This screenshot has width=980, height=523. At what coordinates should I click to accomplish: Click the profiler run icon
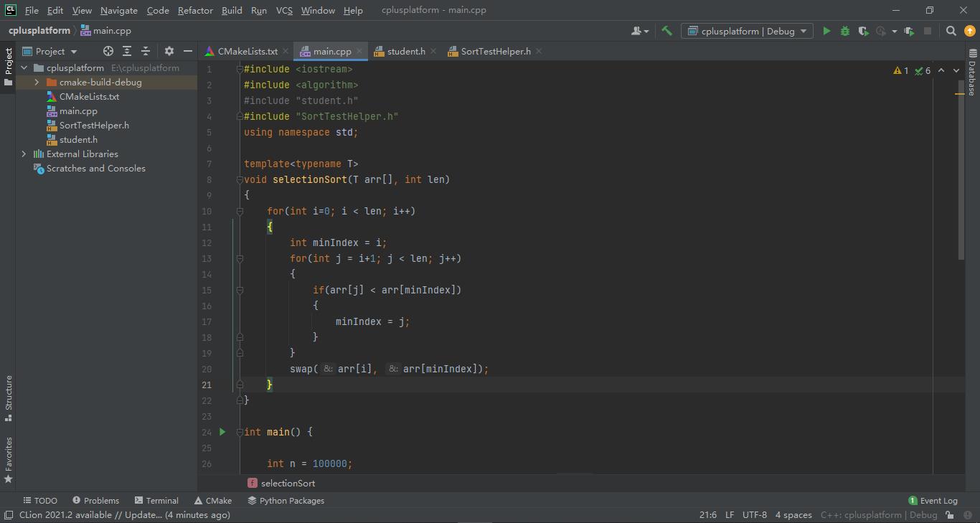tap(881, 31)
